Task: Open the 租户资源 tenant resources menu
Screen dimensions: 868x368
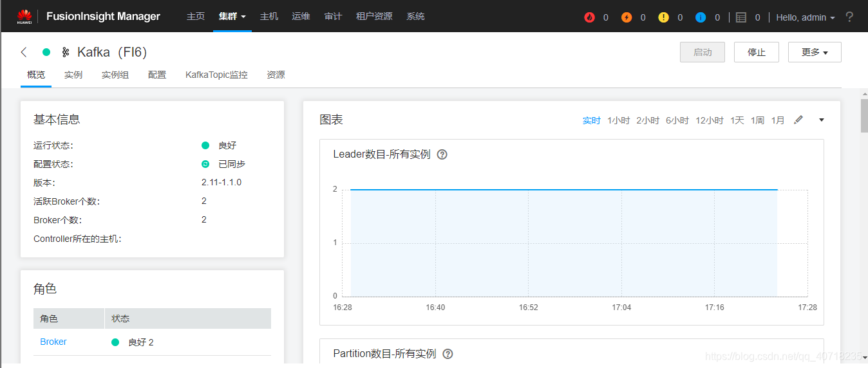Action: (x=374, y=17)
